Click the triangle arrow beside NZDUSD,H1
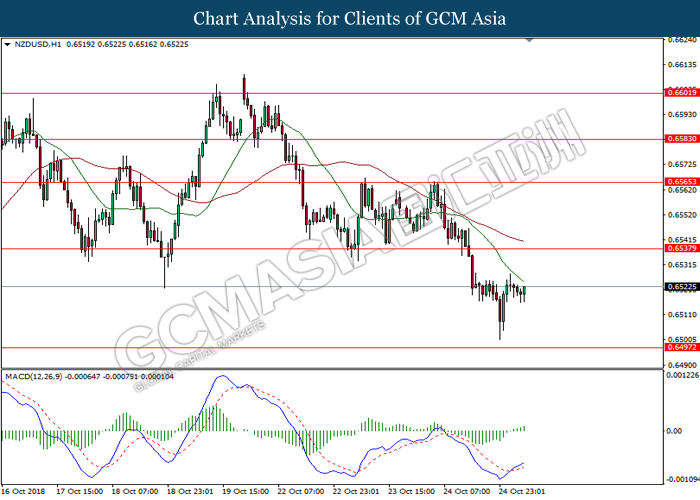The height and width of the screenshot is (500, 700). [8, 45]
